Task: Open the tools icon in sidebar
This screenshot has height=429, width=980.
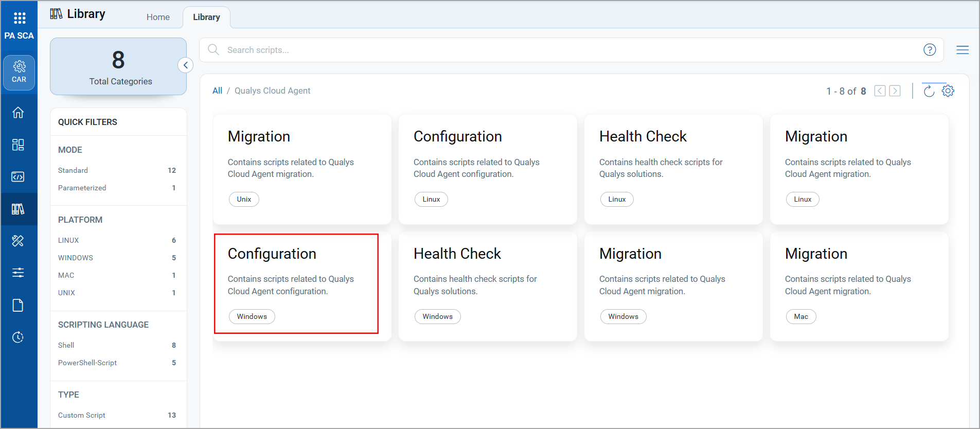Action: [18, 241]
